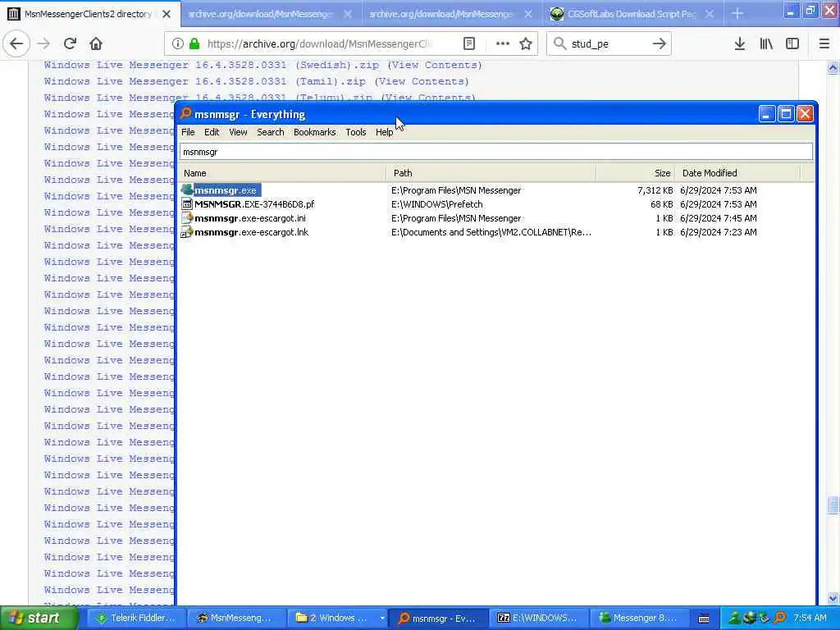Image resolution: width=840 pixels, height=630 pixels.
Task: Switch to the E:\WINDOWS 7-Zip taskbar button
Action: click(538, 618)
